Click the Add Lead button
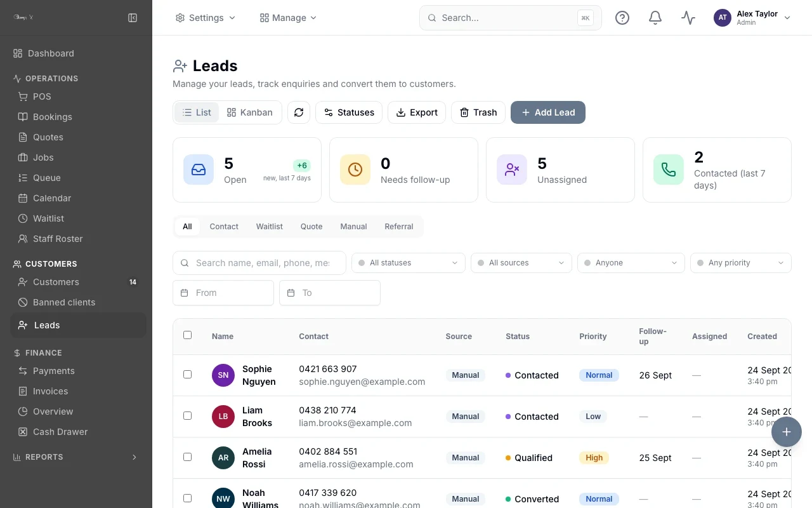Screen dimensions: 812x508 548,112
